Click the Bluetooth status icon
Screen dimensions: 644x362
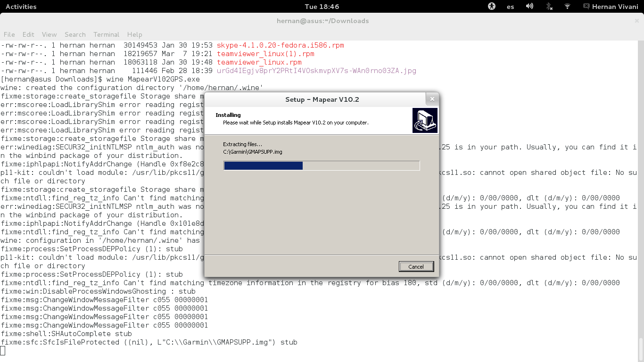[549, 7]
